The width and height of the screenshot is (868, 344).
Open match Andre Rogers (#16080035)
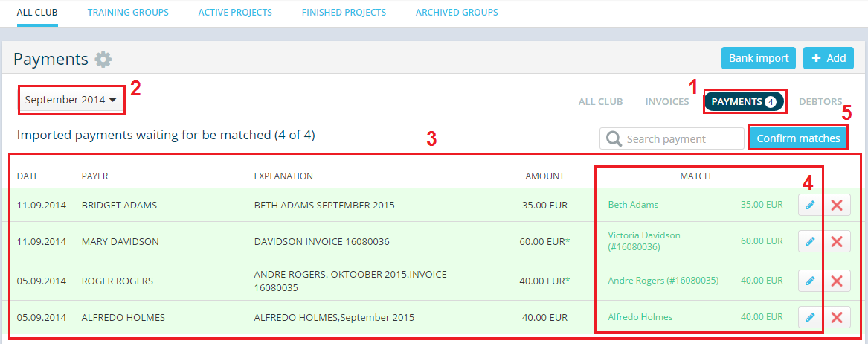663,281
